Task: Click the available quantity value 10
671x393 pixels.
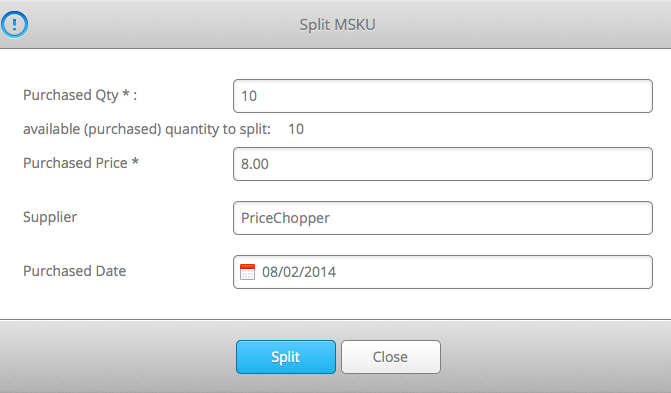Action: click(296, 129)
